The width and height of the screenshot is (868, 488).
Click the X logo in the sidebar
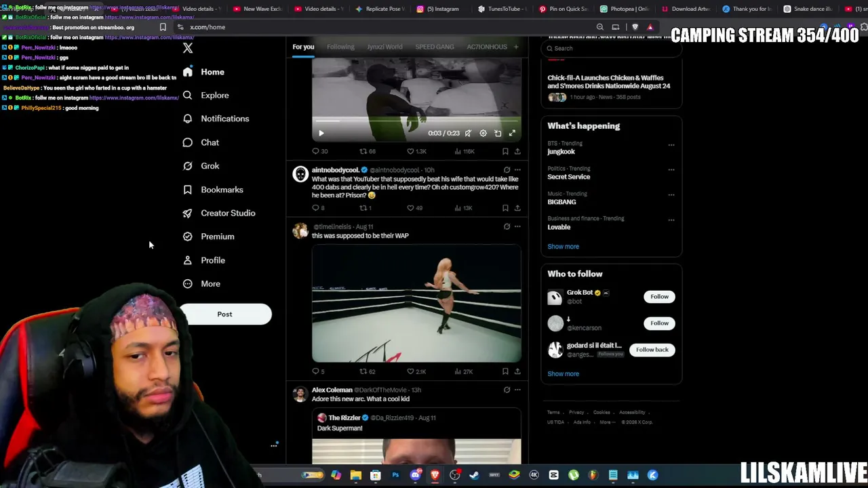188,48
